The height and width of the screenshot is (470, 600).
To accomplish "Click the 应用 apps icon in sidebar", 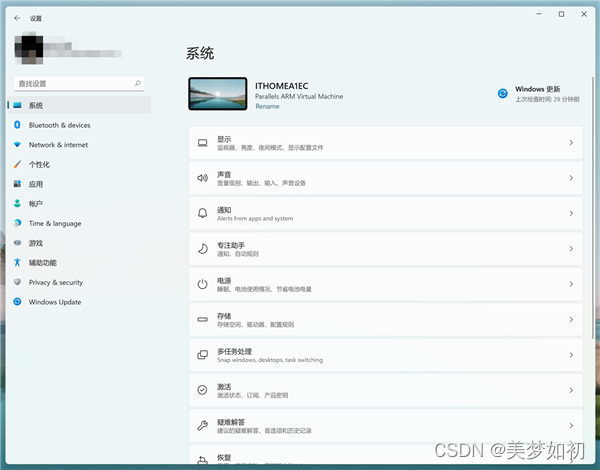I will [17, 184].
